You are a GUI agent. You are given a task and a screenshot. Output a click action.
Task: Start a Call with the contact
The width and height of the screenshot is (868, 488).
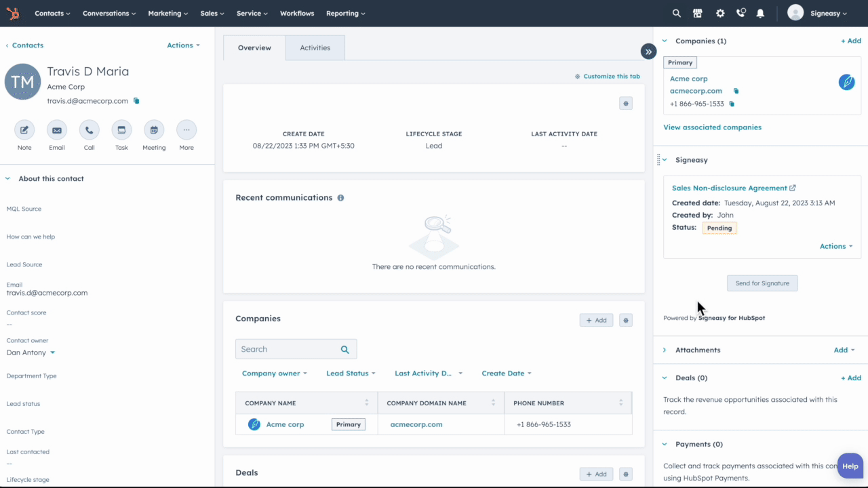(90, 130)
